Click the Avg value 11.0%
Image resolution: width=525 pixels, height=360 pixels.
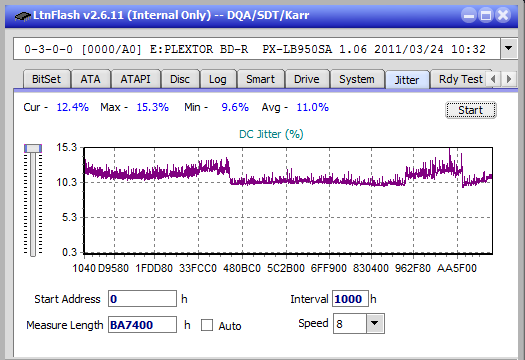point(313,107)
